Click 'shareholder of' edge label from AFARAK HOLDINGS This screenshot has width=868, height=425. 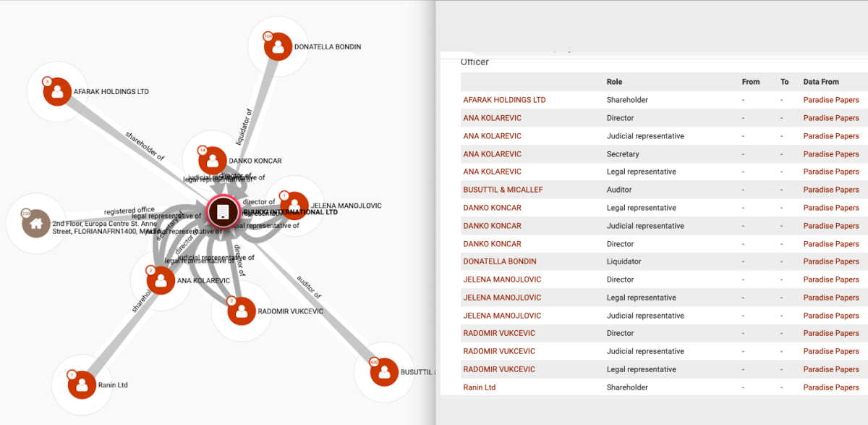pyautogui.click(x=145, y=146)
